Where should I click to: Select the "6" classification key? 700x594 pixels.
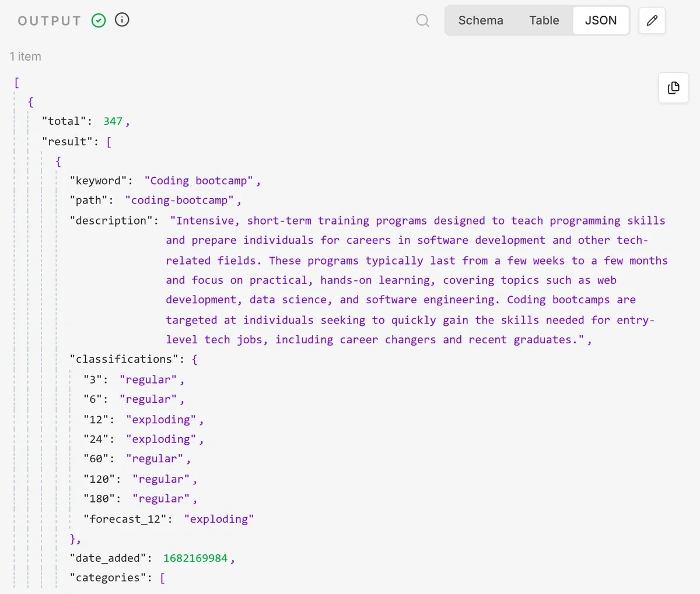93,400
